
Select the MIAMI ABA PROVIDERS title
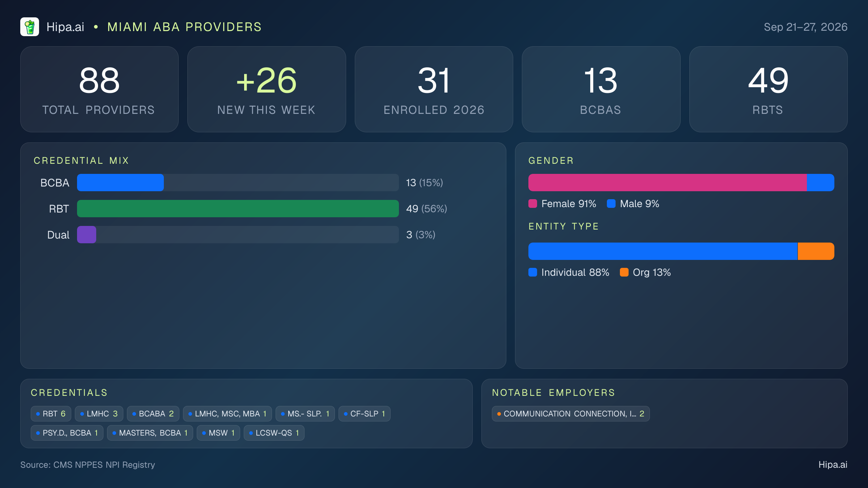(x=184, y=27)
